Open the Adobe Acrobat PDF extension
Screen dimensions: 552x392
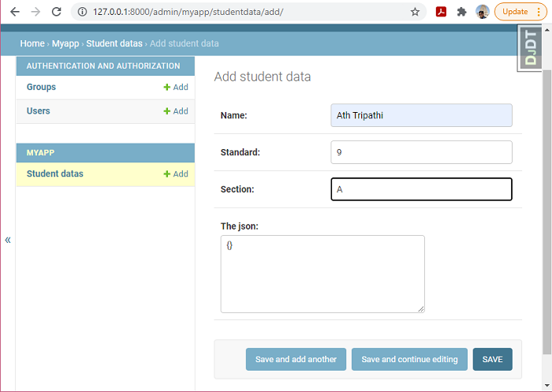click(x=441, y=12)
